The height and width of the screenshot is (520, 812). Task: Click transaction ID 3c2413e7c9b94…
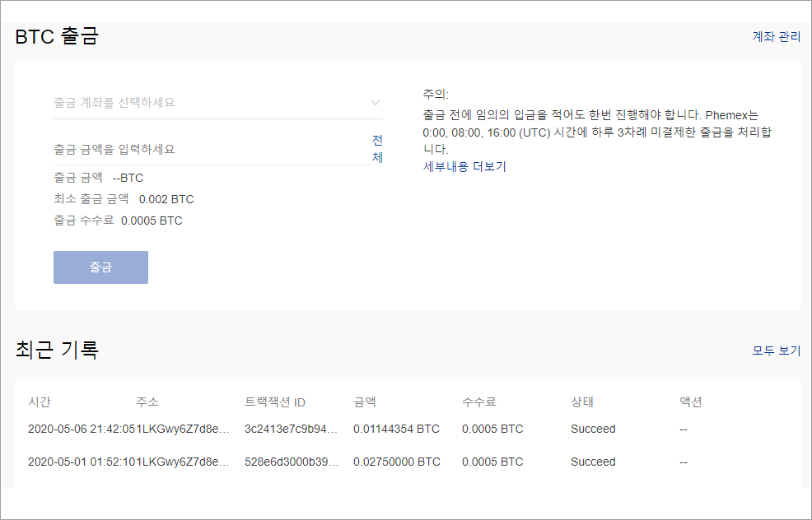tap(291, 429)
